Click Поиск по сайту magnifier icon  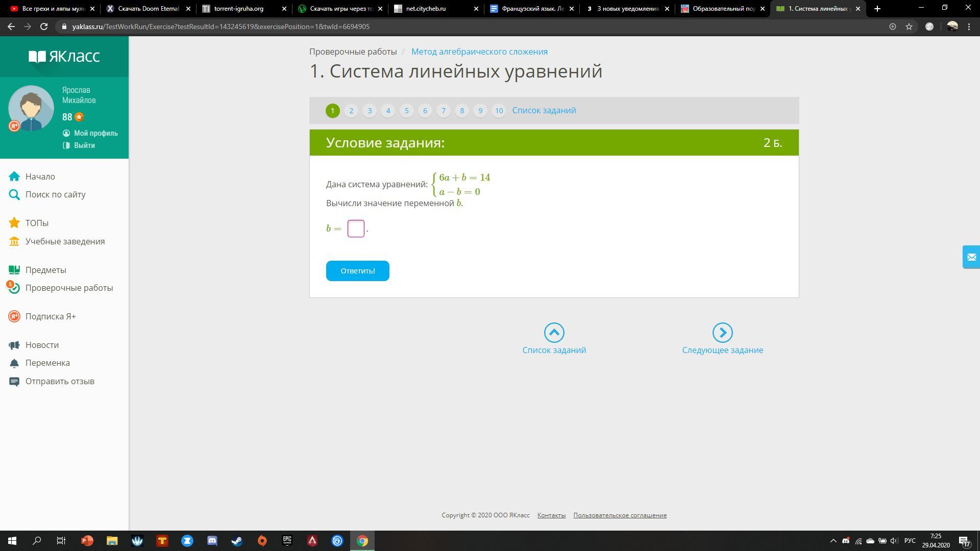(14, 194)
